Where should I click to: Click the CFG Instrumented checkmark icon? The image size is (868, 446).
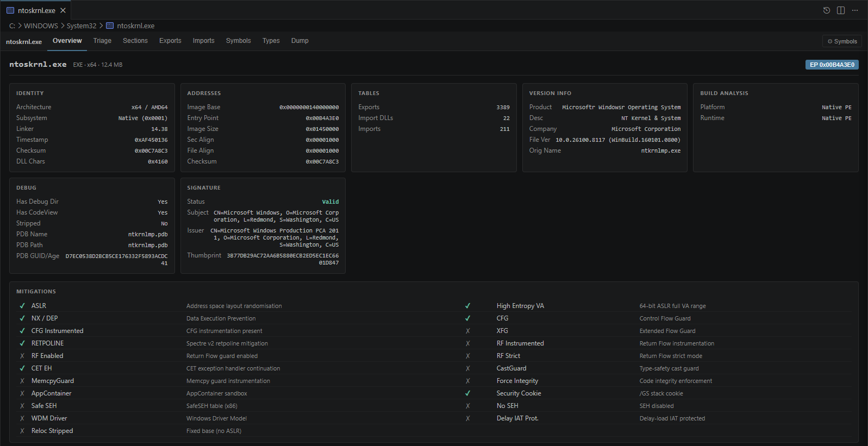click(x=22, y=331)
